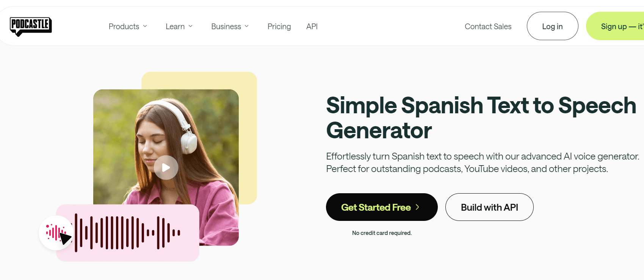Open the Business menu
This screenshot has height=280, width=644.
pyautogui.click(x=230, y=27)
